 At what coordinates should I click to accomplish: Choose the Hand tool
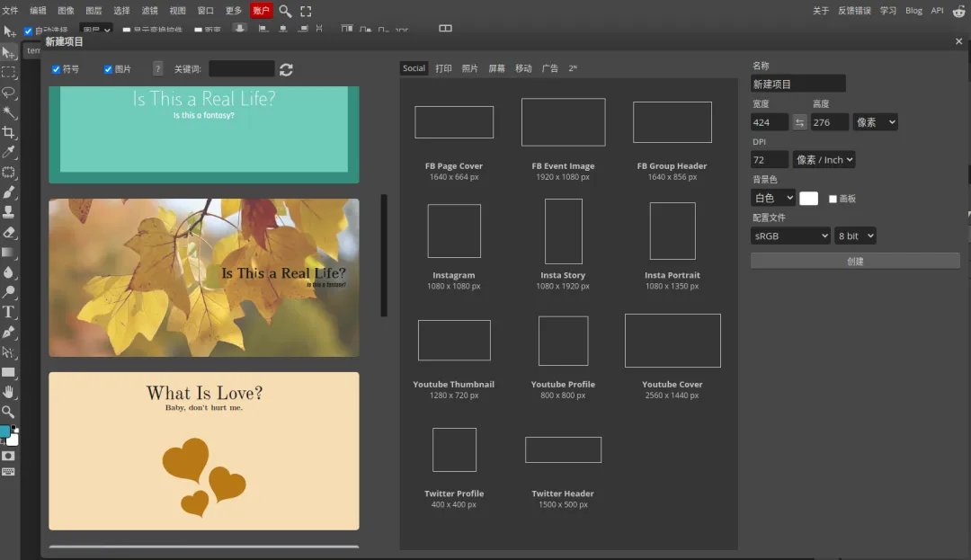click(x=9, y=392)
